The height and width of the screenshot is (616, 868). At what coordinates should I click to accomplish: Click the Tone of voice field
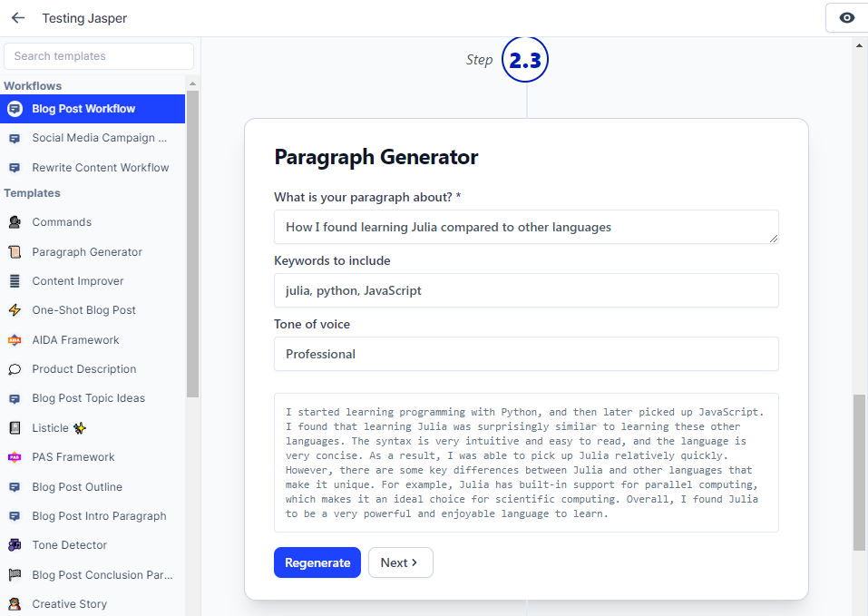coord(526,354)
